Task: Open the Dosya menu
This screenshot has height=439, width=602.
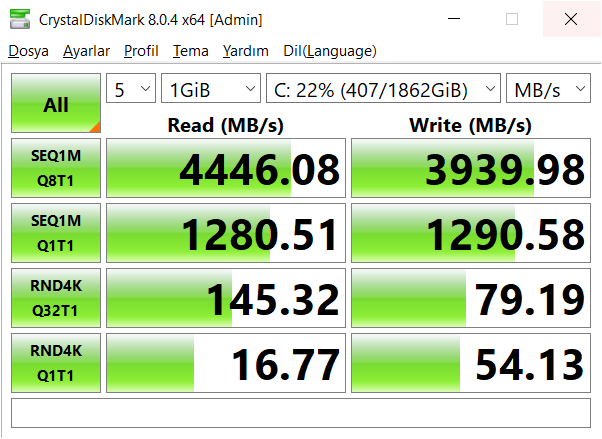Action: (28, 51)
